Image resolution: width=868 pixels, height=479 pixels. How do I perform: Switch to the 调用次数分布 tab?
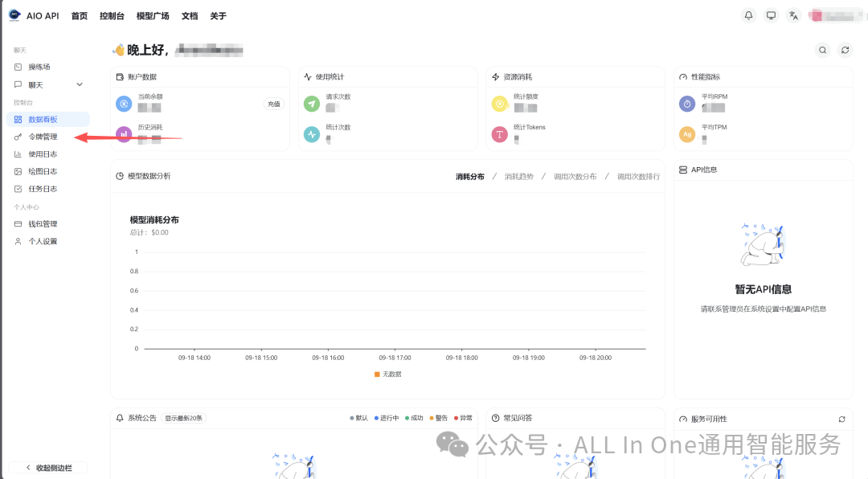coord(575,177)
